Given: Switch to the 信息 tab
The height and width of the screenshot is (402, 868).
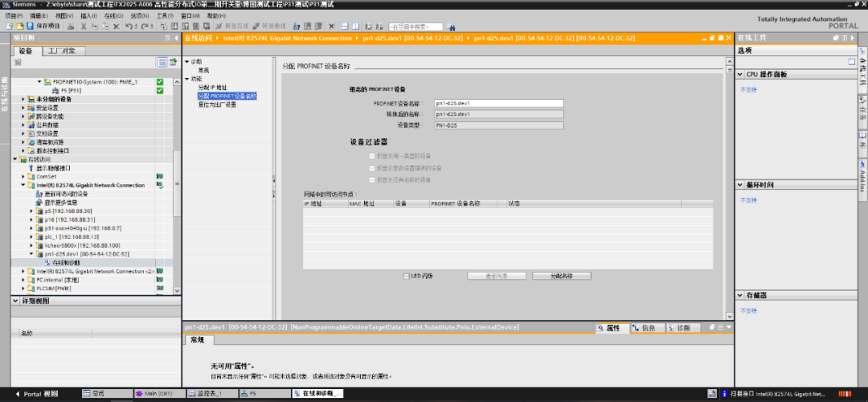Looking at the screenshot, I should [646, 328].
